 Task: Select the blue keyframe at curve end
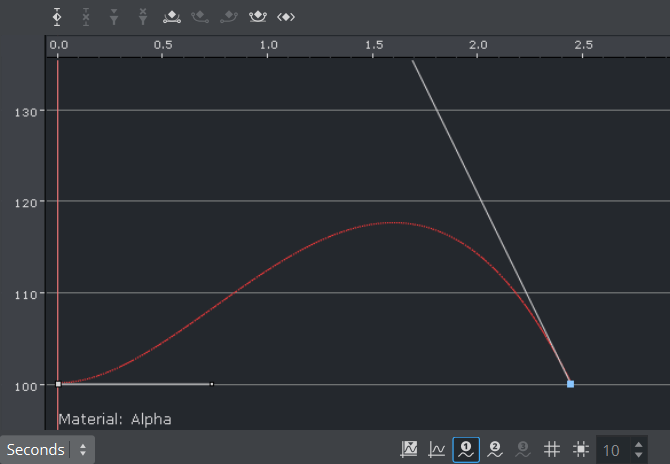570,384
